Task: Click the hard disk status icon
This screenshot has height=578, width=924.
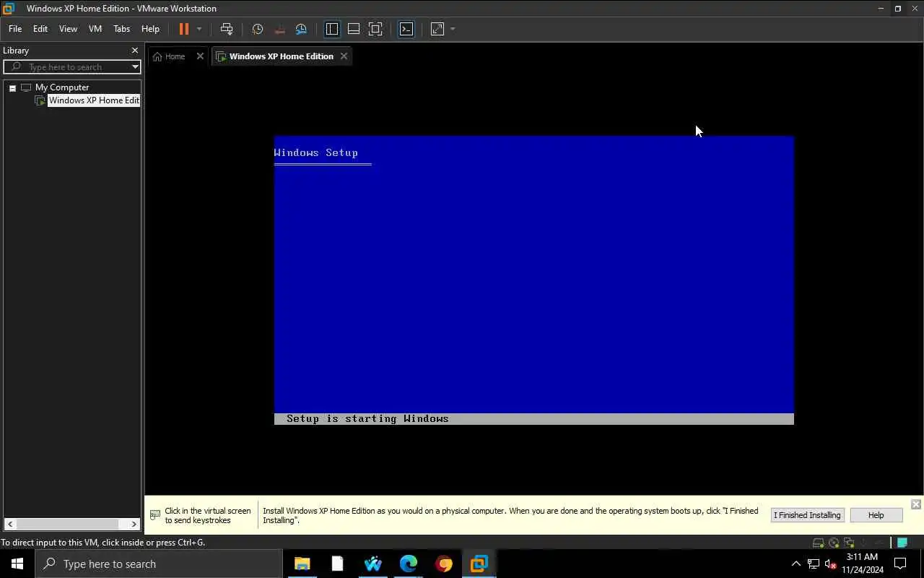Action: click(819, 543)
